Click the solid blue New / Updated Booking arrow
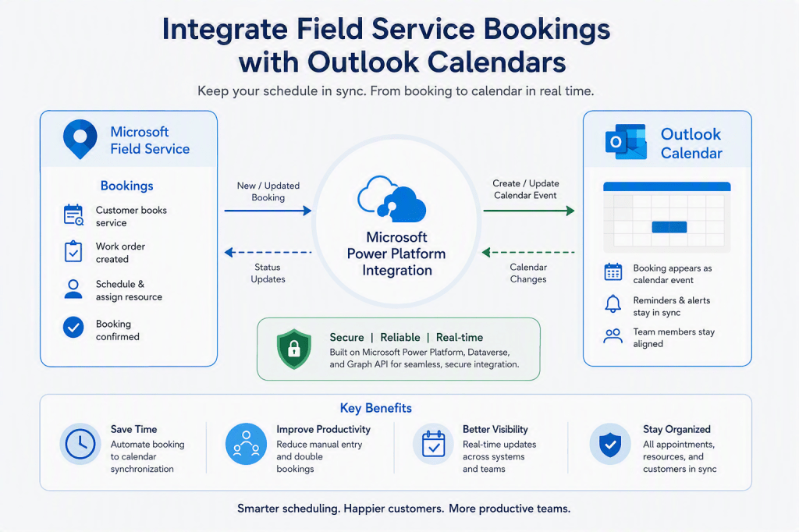This screenshot has width=799, height=532. 268,211
